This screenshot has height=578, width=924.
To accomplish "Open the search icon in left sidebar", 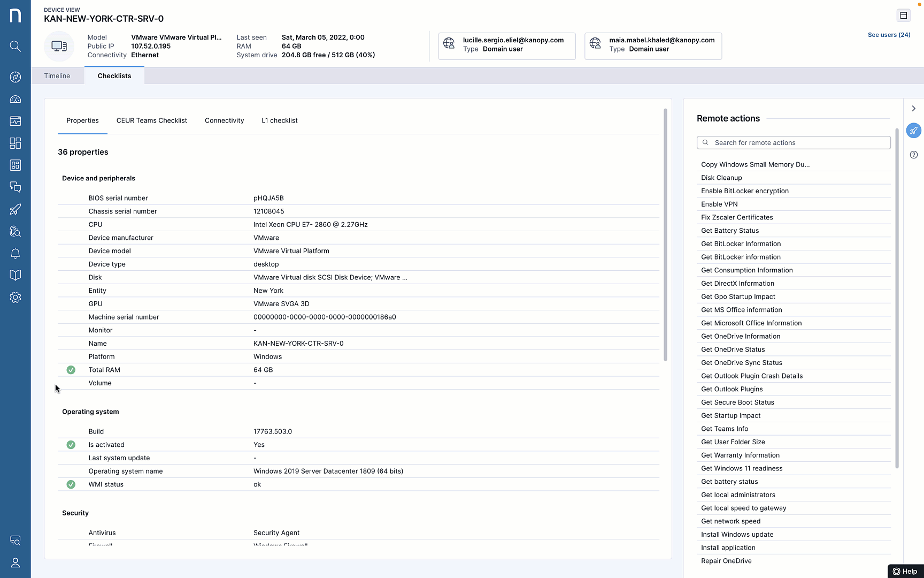I will (x=15, y=46).
